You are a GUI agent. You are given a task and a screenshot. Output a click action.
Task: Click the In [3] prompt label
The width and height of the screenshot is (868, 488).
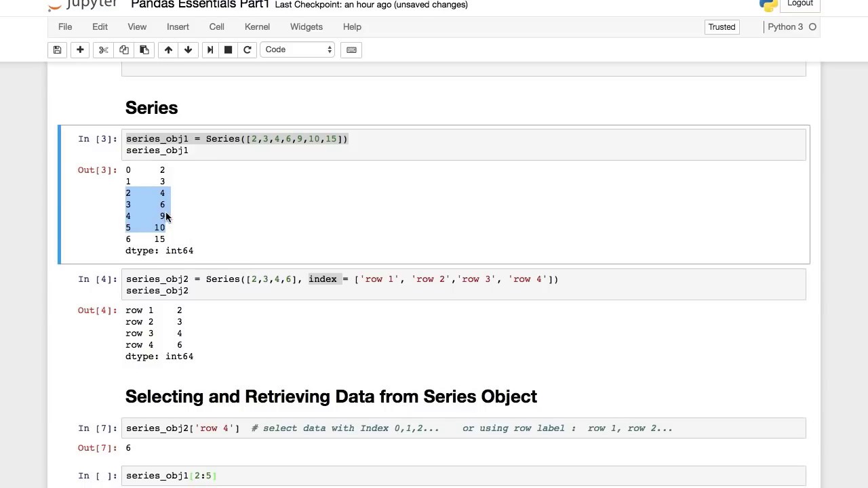[97, 139]
